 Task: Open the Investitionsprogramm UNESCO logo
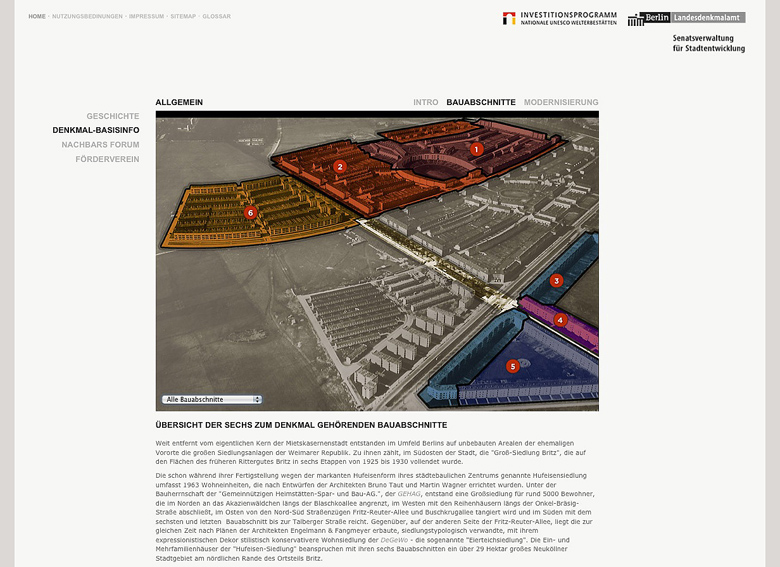click(x=560, y=18)
